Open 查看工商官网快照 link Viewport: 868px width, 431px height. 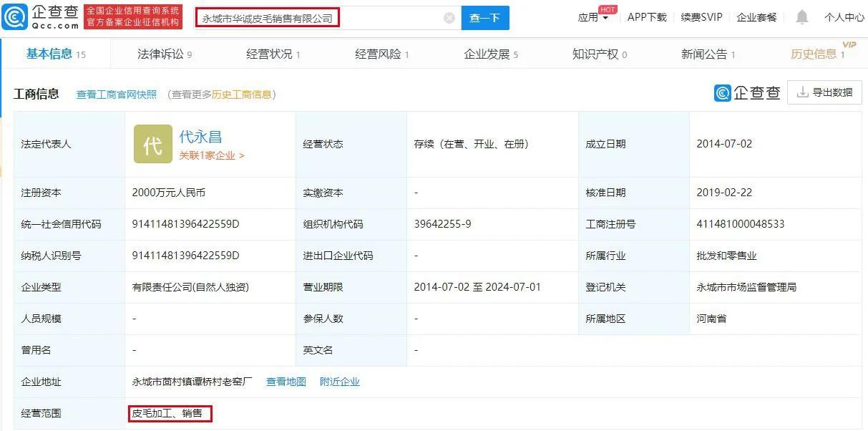[116, 95]
